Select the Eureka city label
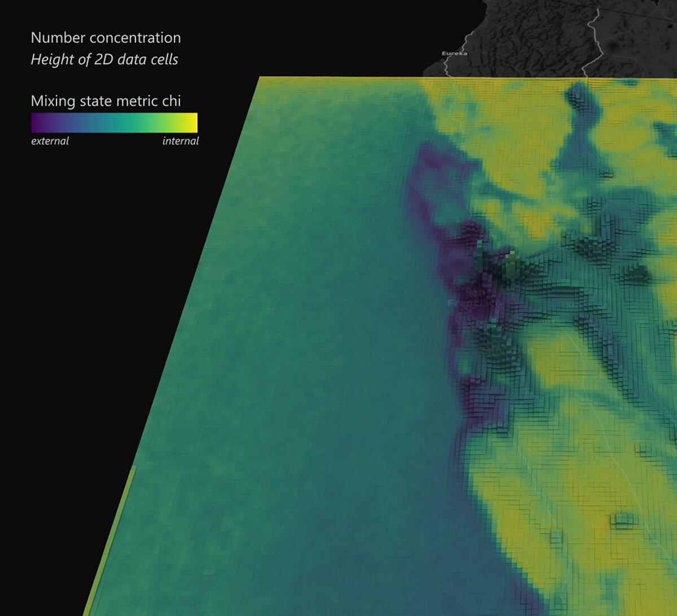Screen dimensions: 677x616 [455, 53]
